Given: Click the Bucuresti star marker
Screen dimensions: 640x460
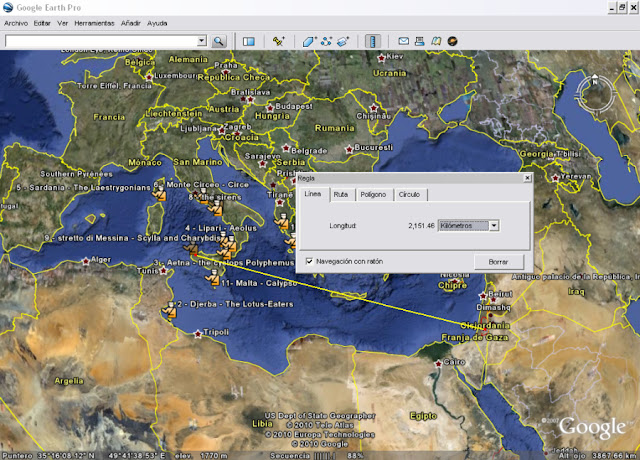Looking at the screenshot, I should coord(349,149).
